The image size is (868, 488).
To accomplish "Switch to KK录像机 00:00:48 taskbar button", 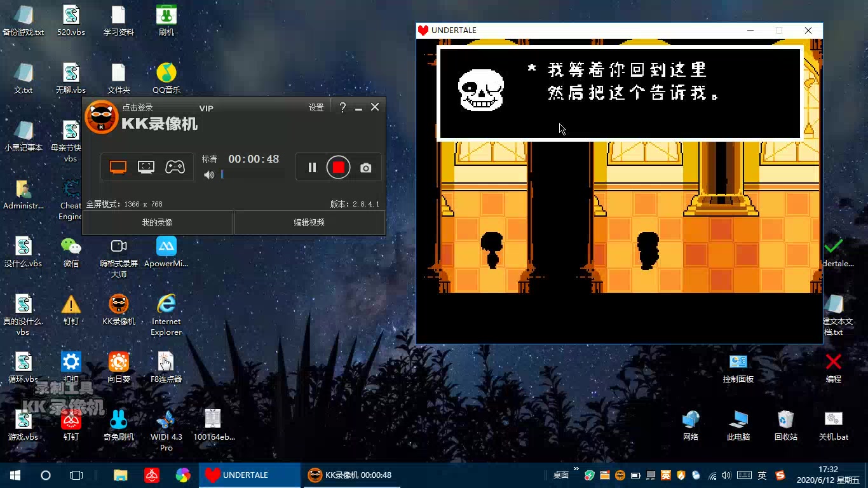I will tap(352, 475).
